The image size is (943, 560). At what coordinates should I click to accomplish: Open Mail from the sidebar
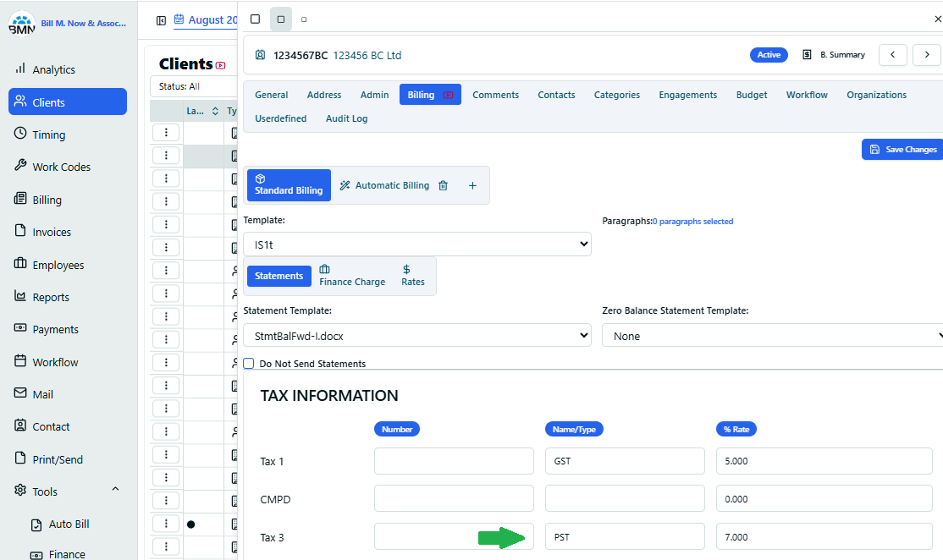coord(34,394)
